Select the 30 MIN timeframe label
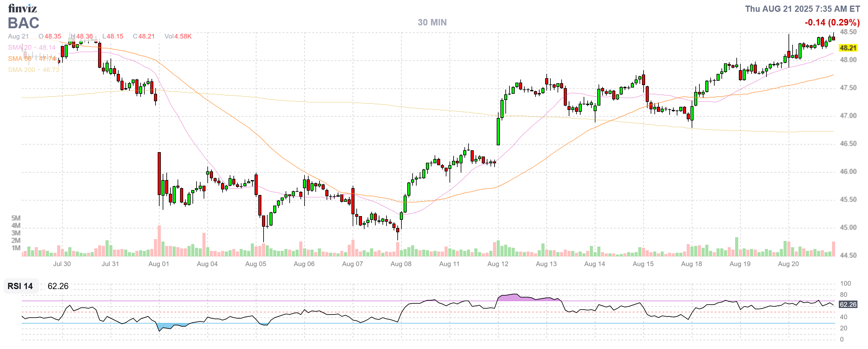Viewport: 868px width, 349px height. tap(432, 23)
